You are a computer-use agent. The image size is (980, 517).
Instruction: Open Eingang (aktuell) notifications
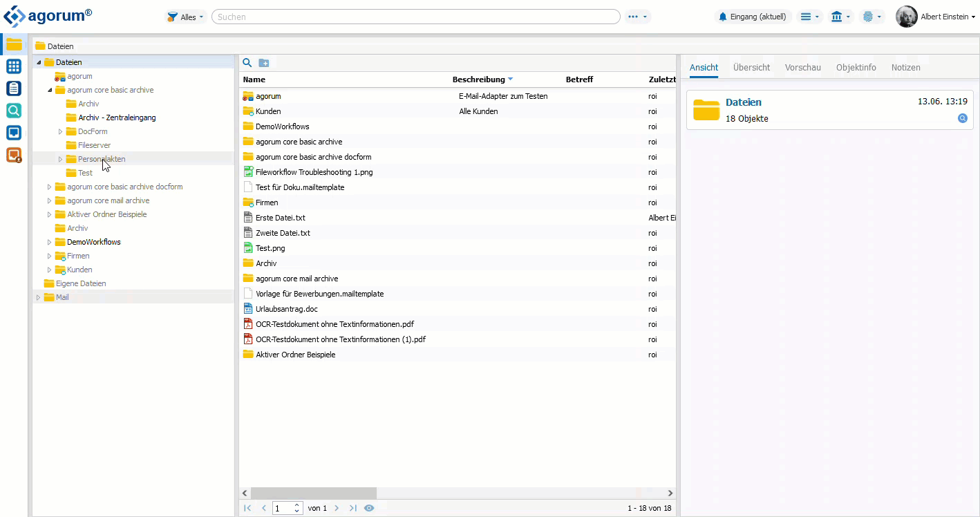[753, 17]
